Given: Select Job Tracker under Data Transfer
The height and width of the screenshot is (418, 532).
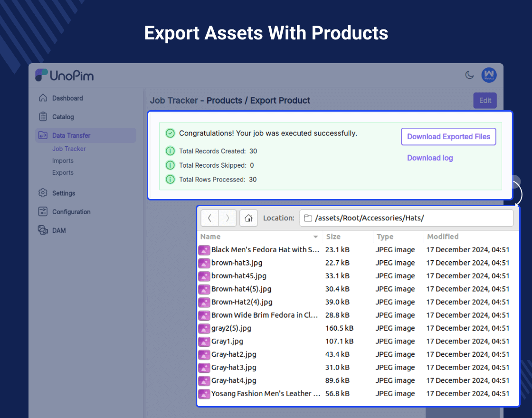Looking at the screenshot, I should 68,149.
